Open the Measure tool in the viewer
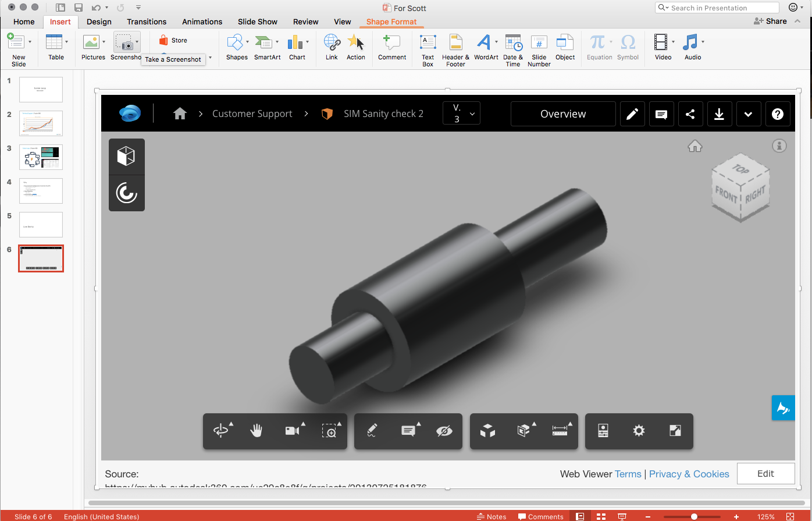Viewport: 812px width, 521px height. 560,431
